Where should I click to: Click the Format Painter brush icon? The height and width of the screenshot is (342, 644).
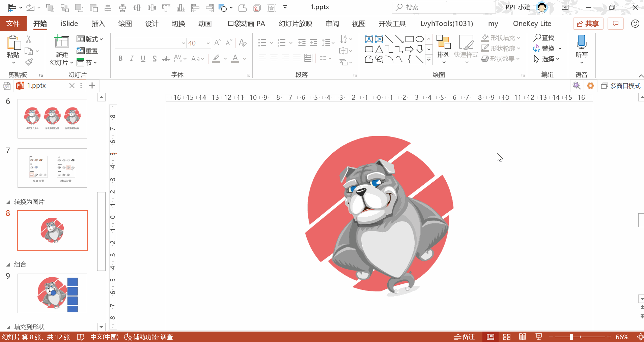pyautogui.click(x=29, y=62)
